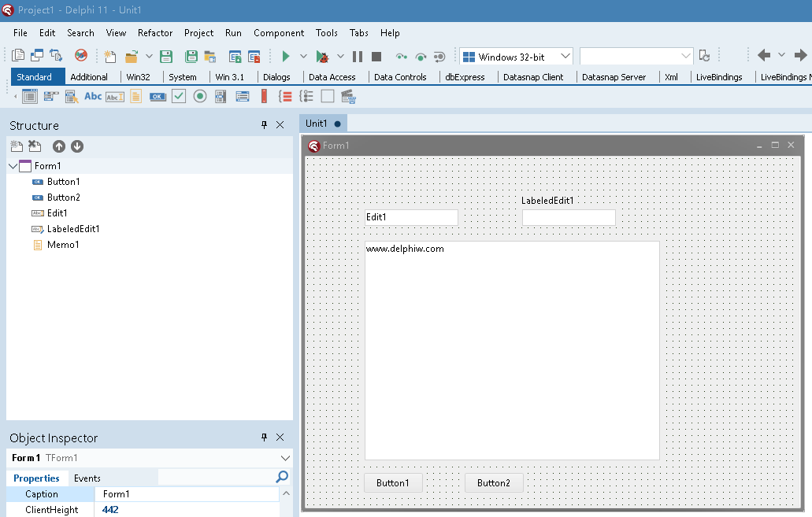Select Button2 in the Structure tree
The height and width of the screenshot is (517, 812).
pyautogui.click(x=63, y=198)
